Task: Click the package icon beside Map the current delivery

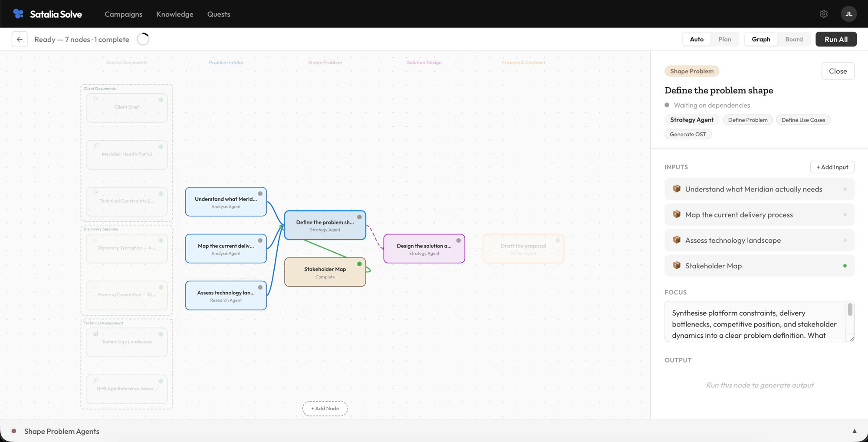Action: pyautogui.click(x=677, y=214)
